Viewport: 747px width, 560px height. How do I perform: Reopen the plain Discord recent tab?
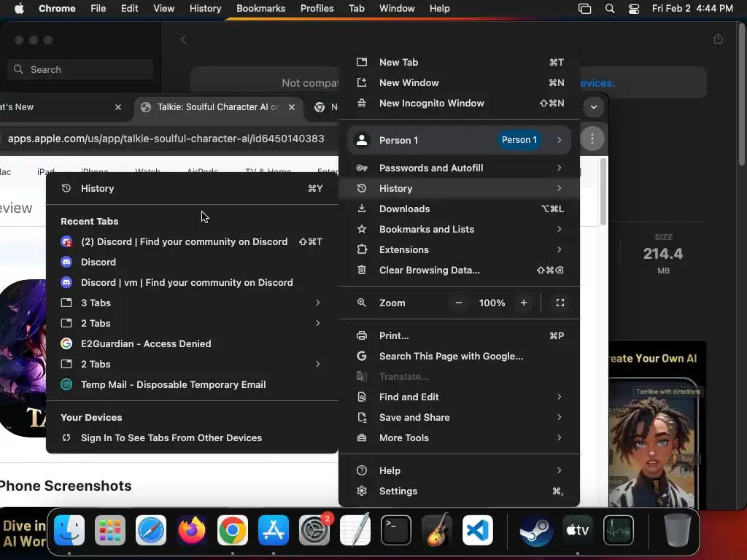192,262
